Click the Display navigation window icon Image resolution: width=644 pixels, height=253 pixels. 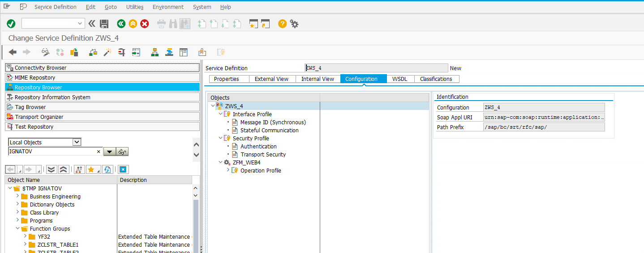coord(169,52)
